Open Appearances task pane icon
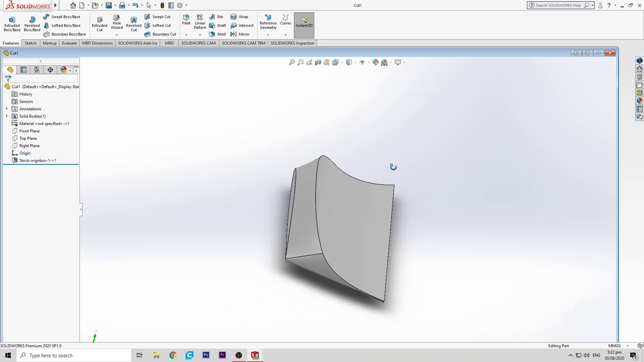This screenshot has width=644, height=362. tap(640, 101)
